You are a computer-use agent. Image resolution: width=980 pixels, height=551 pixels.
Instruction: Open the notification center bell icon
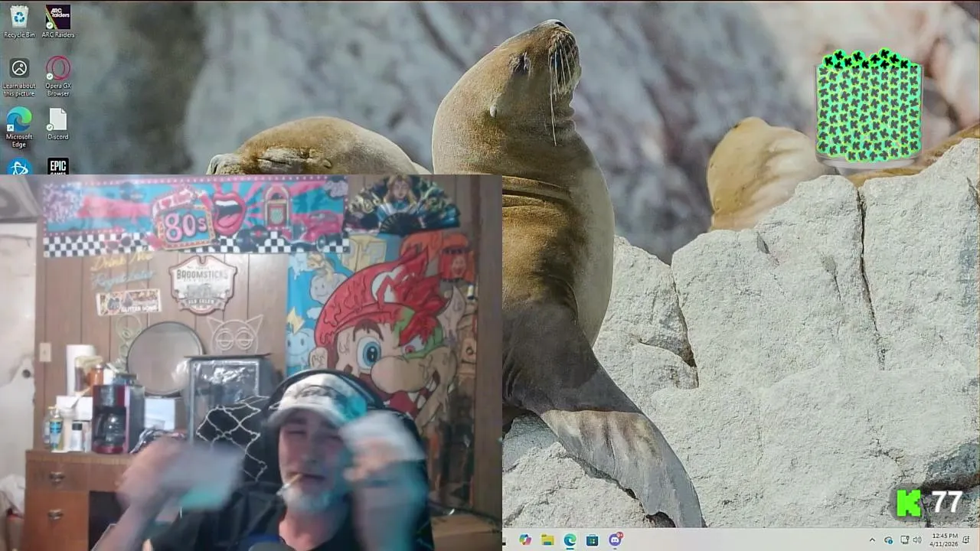(965, 540)
